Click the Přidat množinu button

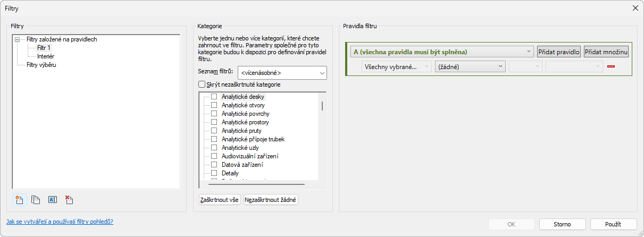606,52
